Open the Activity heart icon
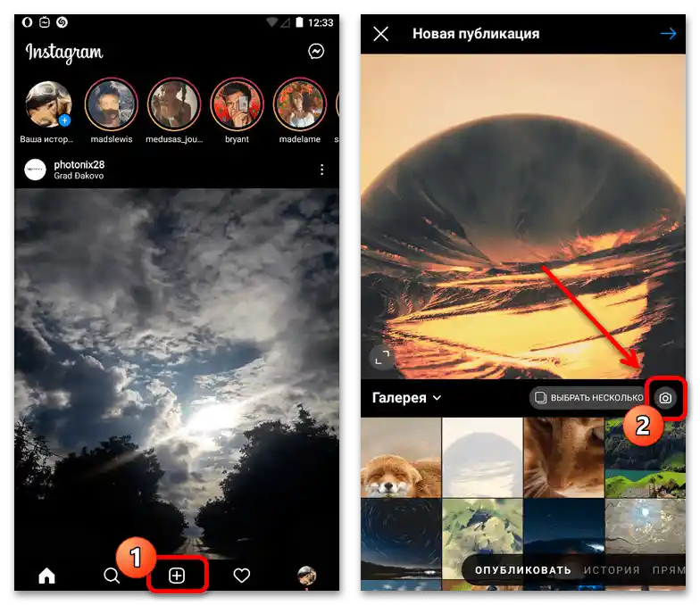The image size is (700, 605). [x=241, y=576]
